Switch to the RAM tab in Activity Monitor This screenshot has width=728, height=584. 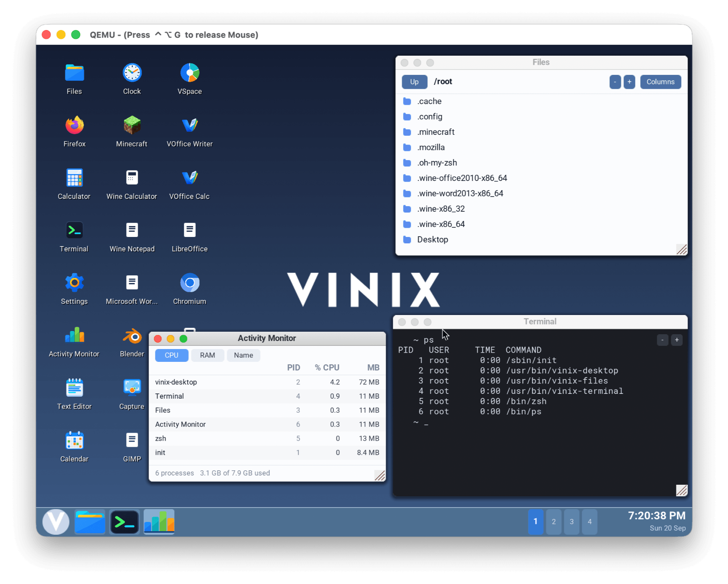[207, 355]
